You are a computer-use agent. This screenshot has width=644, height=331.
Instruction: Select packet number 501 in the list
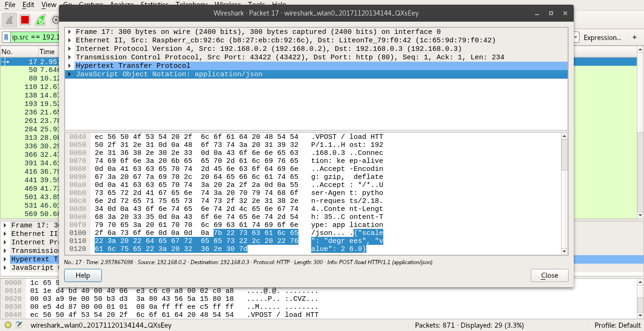coord(30,197)
